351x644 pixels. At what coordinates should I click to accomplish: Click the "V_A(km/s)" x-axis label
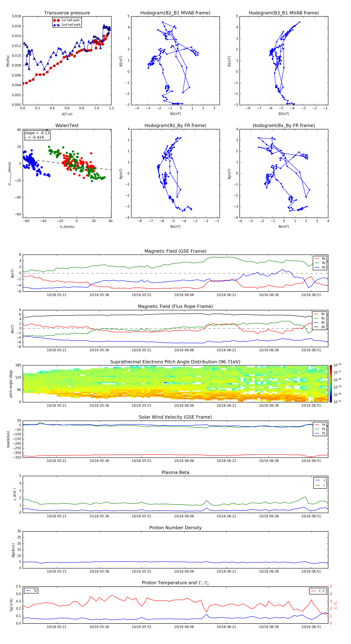(67, 227)
